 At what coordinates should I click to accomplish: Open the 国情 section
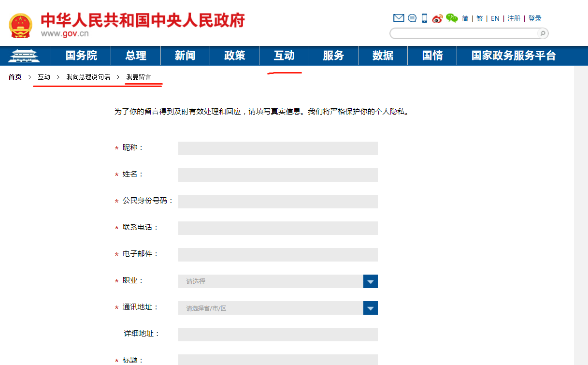(x=431, y=55)
